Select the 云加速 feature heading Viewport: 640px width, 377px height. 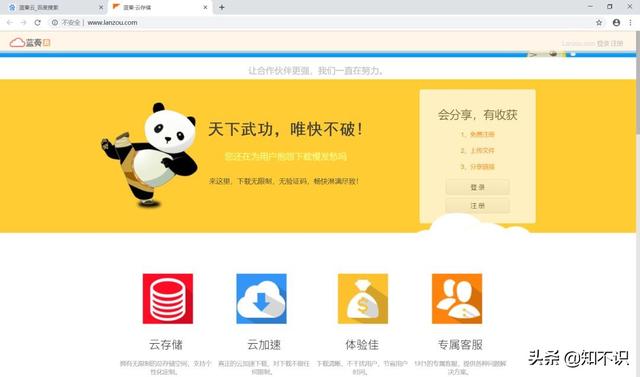click(x=264, y=345)
